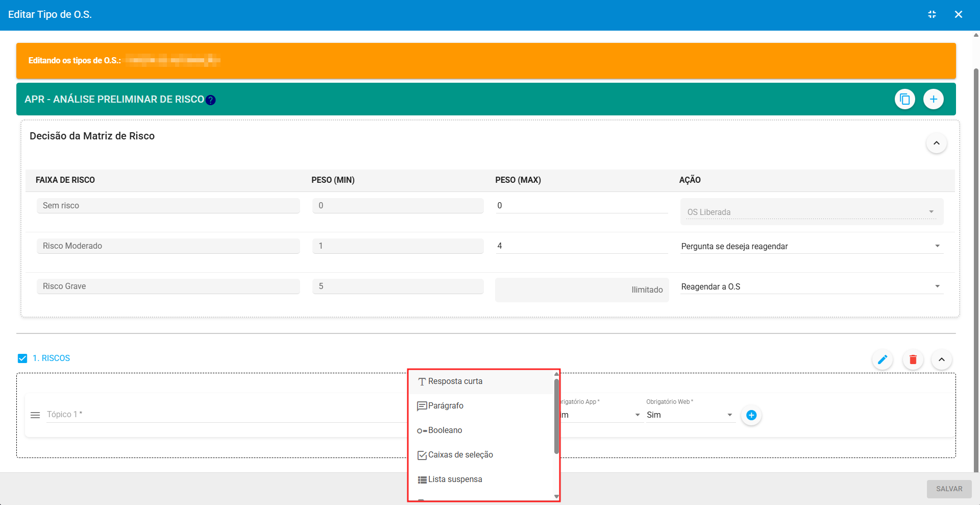Click the blue add topic plus icon
This screenshot has width=980, height=505.
(751, 415)
